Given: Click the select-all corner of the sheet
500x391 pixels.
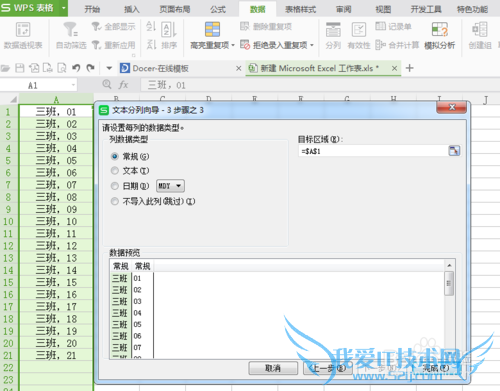Looking at the screenshot, I should pos(13,99).
